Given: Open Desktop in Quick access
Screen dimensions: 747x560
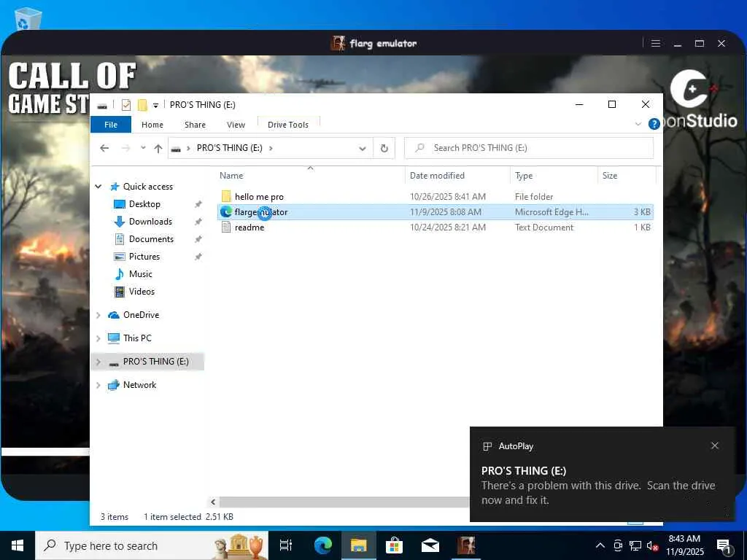Looking at the screenshot, I should click(x=144, y=204).
